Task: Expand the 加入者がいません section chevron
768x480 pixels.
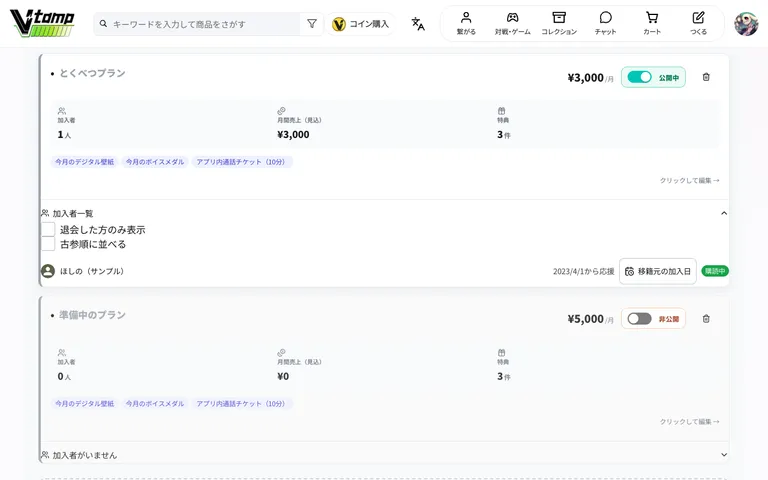Action: pos(724,455)
